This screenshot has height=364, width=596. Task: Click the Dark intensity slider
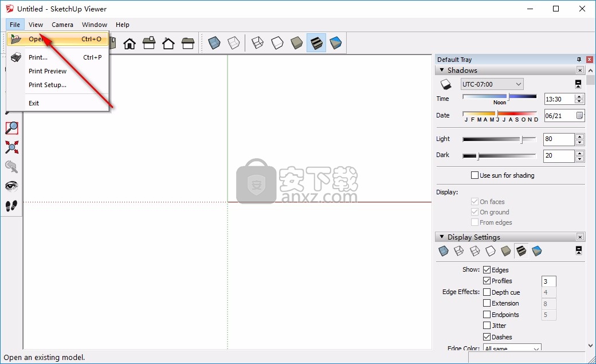(x=500, y=156)
